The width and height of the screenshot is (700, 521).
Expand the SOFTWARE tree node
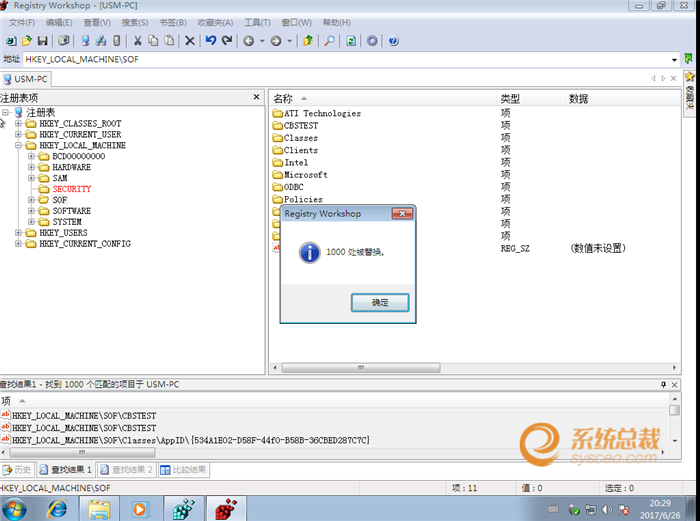(31, 211)
